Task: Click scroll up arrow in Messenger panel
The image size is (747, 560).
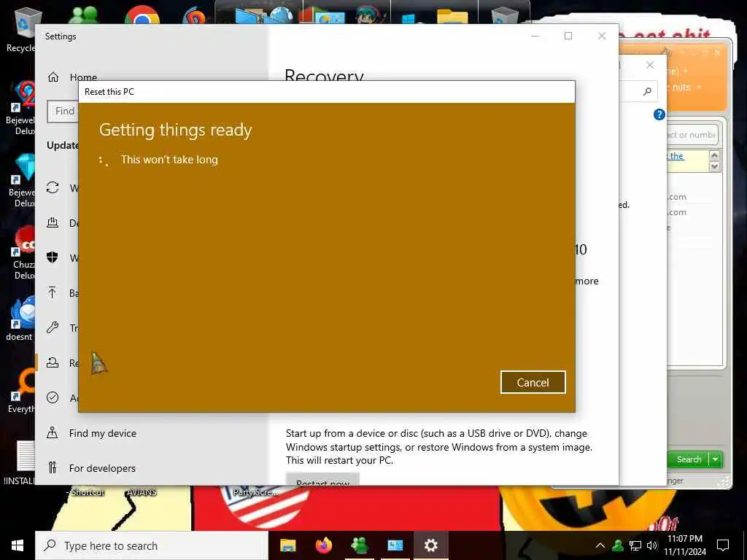Action: coord(714,156)
